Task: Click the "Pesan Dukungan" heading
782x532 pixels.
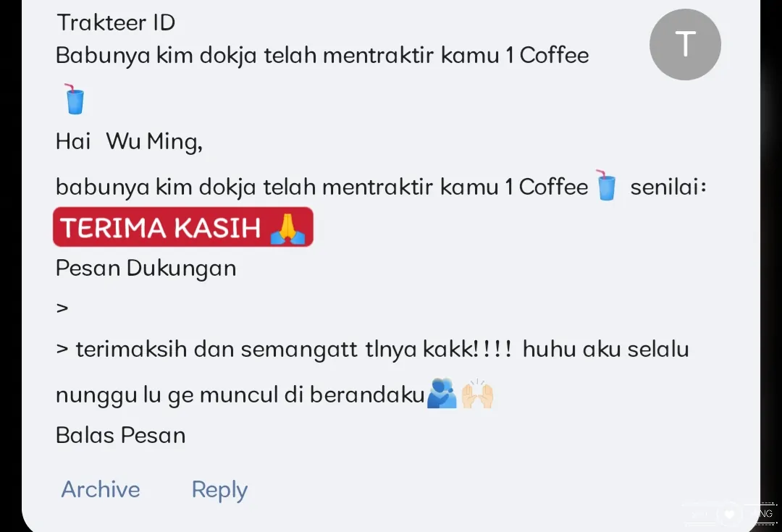Action: 146,269
